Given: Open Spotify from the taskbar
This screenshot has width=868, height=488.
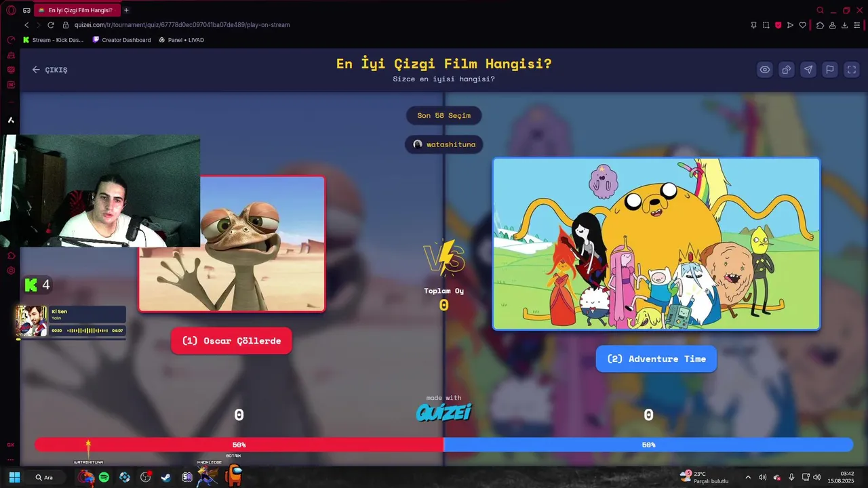Looking at the screenshot, I should click(104, 477).
